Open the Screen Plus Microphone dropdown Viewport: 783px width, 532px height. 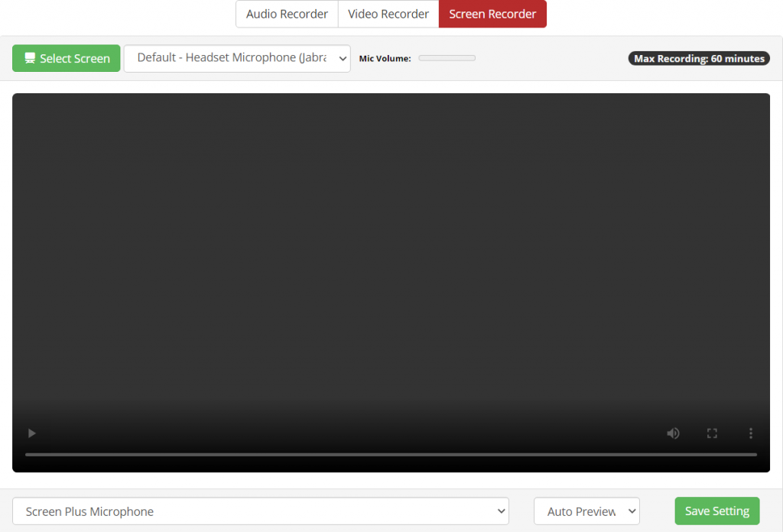[x=261, y=511]
